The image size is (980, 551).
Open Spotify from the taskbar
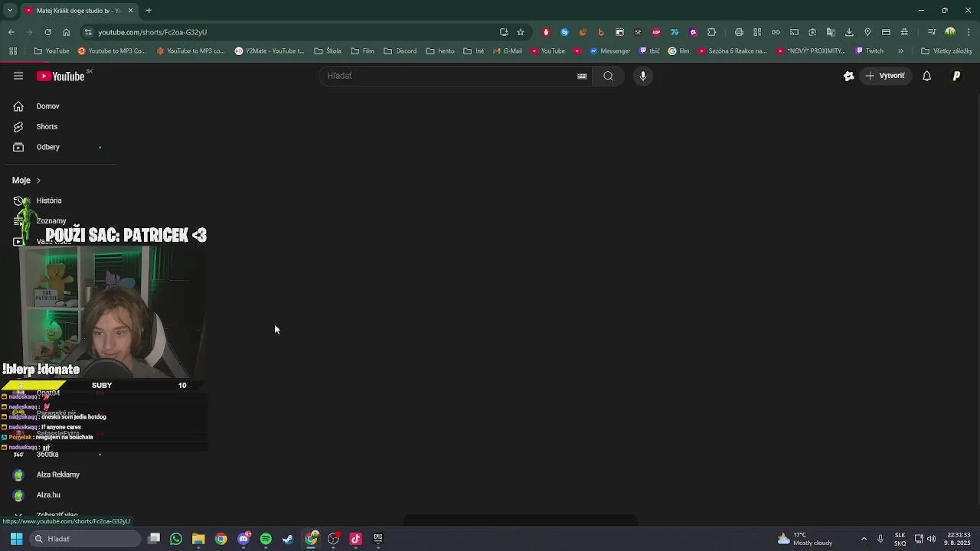click(x=266, y=539)
